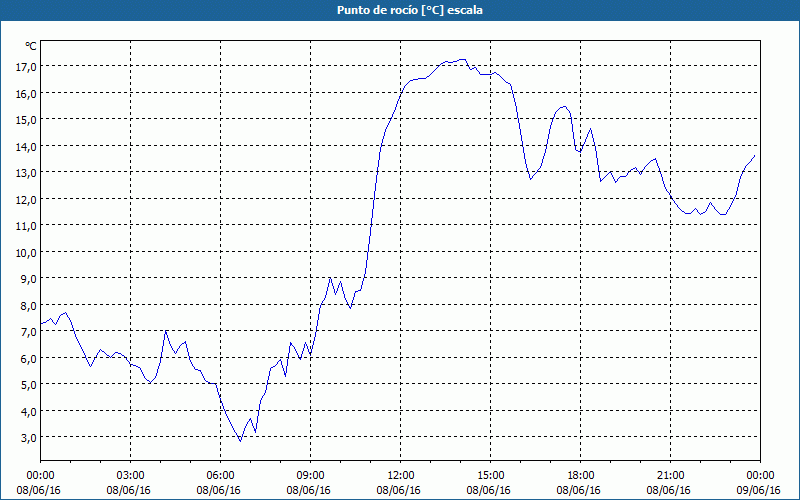The height and width of the screenshot is (500, 800).
Task: Click the 14,0 y-axis value
Action: (x=25, y=146)
